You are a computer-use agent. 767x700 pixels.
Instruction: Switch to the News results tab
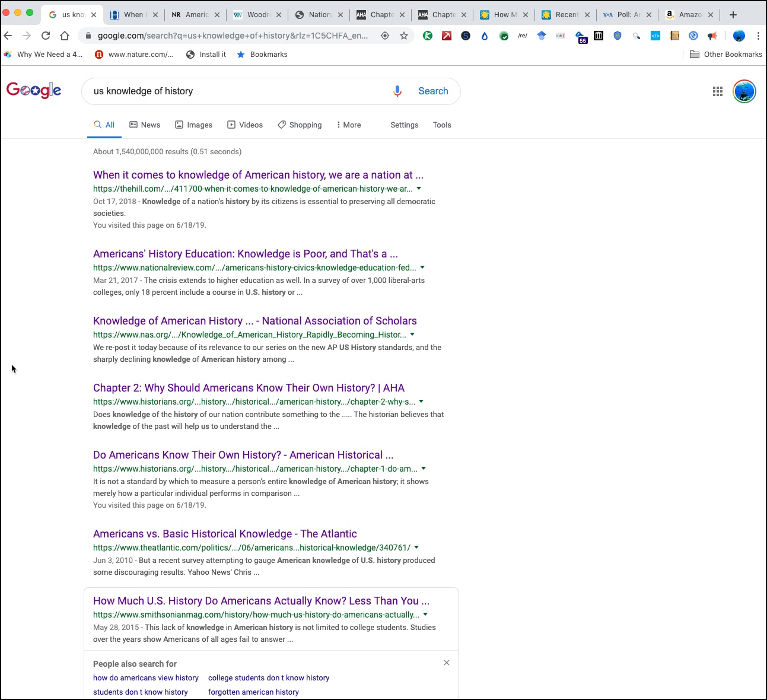tap(145, 125)
